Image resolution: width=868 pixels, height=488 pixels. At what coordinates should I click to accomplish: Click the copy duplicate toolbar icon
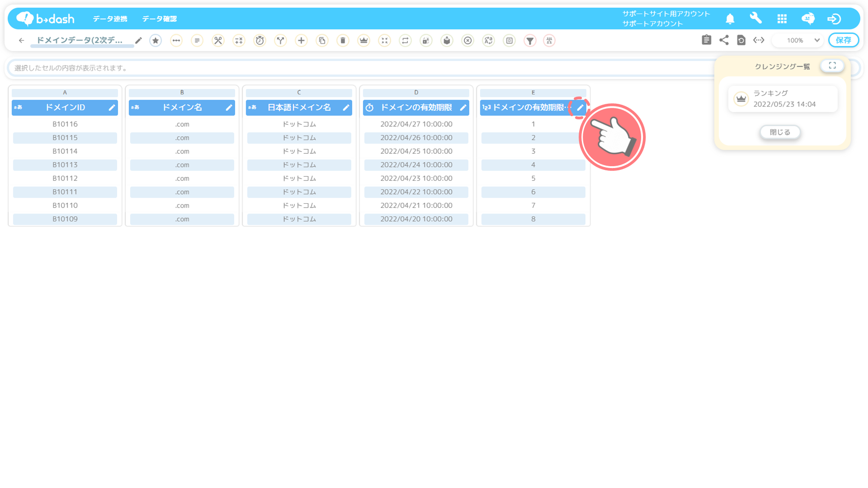click(x=322, y=40)
